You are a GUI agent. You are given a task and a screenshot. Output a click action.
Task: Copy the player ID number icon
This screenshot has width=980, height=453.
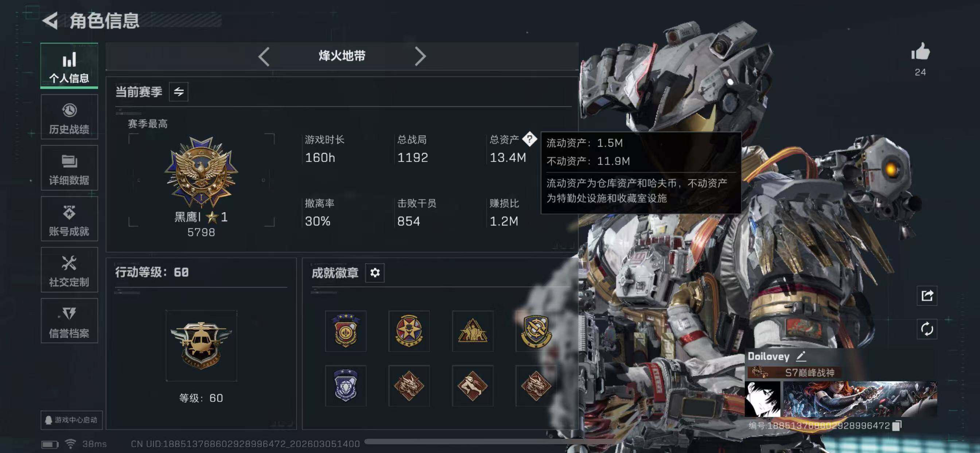pyautogui.click(x=897, y=426)
